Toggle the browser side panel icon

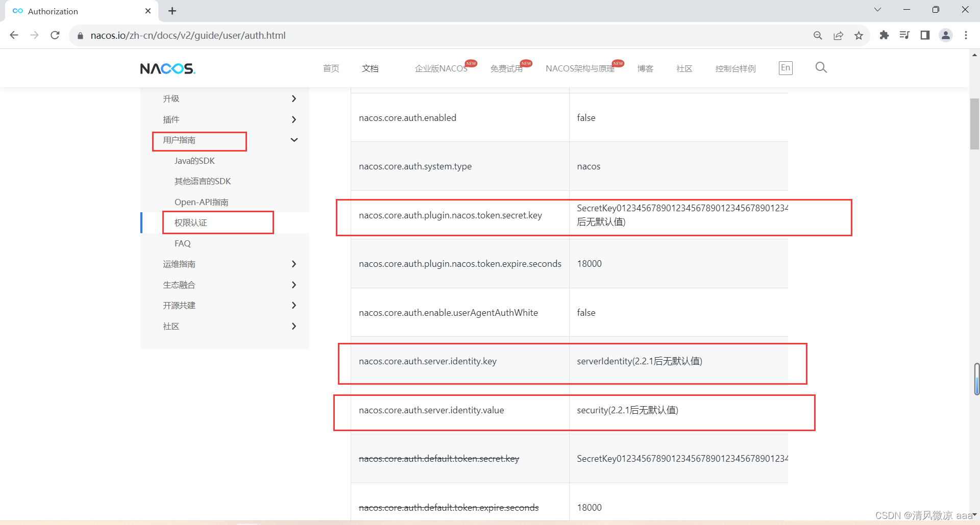(x=925, y=35)
